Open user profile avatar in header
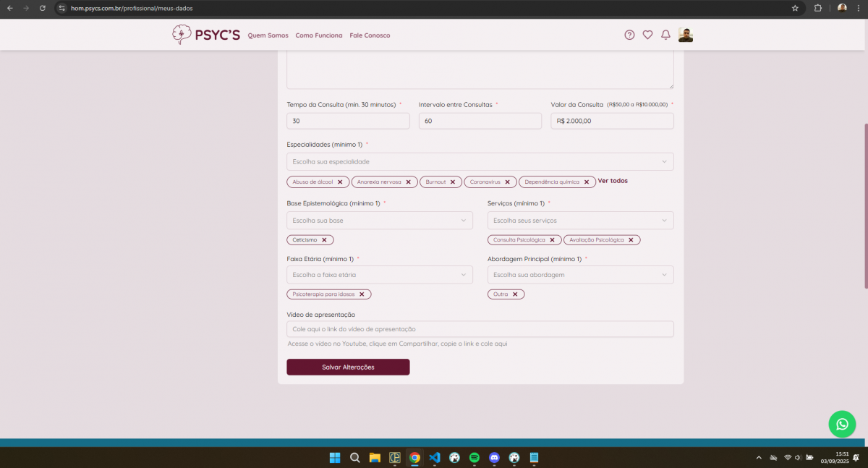868x468 pixels. [x=685, y=35]
